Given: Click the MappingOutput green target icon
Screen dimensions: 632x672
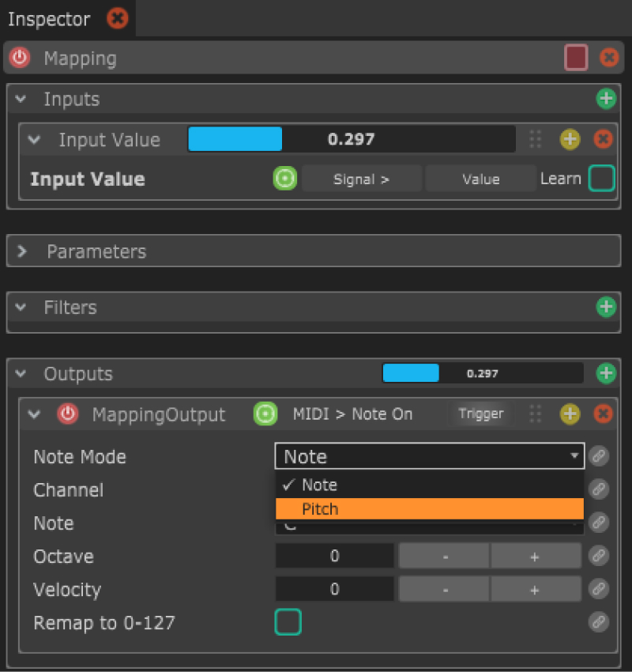Looking at the screenshot, I should [265, 413].
